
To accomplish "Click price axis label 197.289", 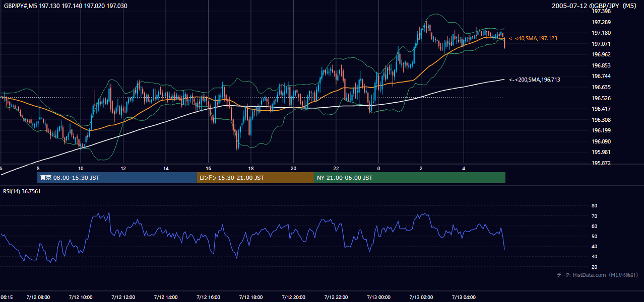I will (601, 22).
